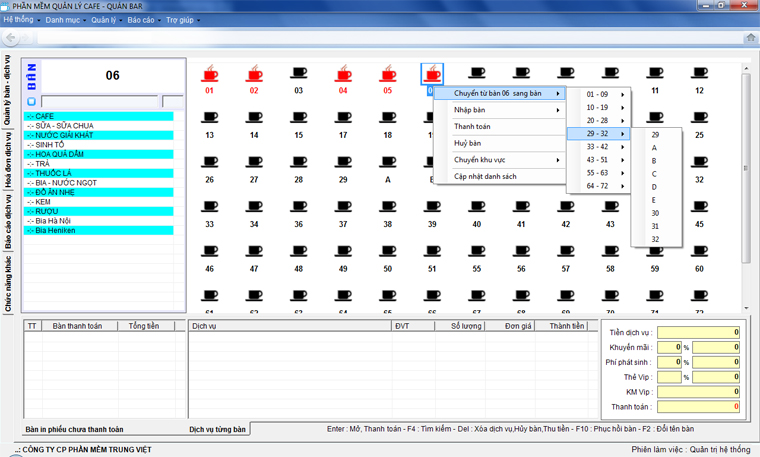Click the Thanh toán total field

[x=698, y=407]
